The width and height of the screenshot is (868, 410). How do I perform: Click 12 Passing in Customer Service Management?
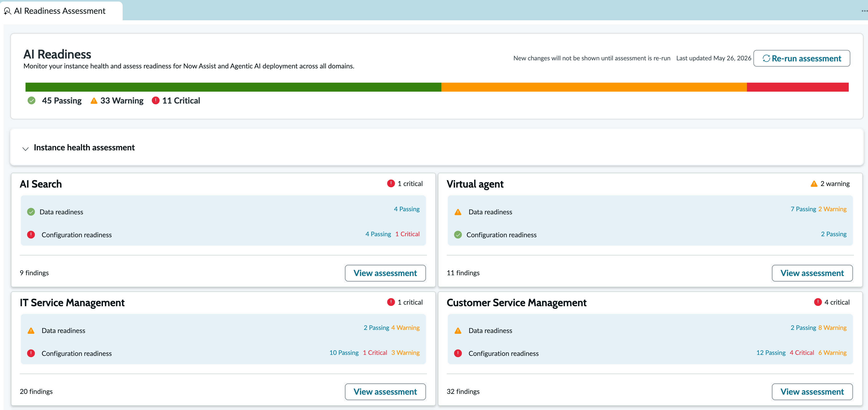(771, 353)
